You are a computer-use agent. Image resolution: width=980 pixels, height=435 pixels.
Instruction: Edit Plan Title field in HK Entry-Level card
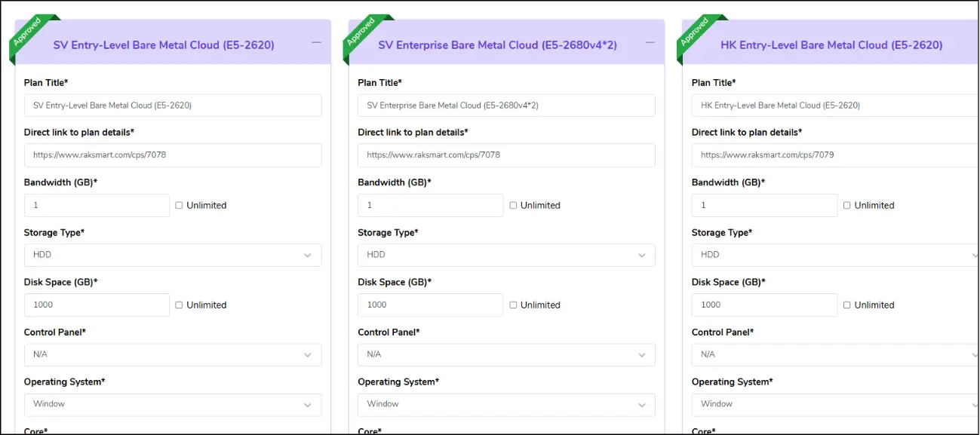click(x=835, y=106)
